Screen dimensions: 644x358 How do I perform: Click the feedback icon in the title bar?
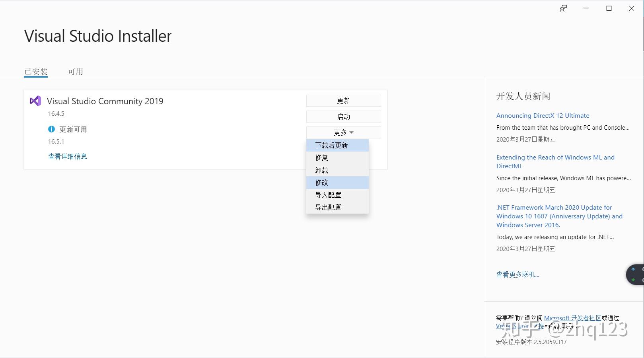point(563,8)
